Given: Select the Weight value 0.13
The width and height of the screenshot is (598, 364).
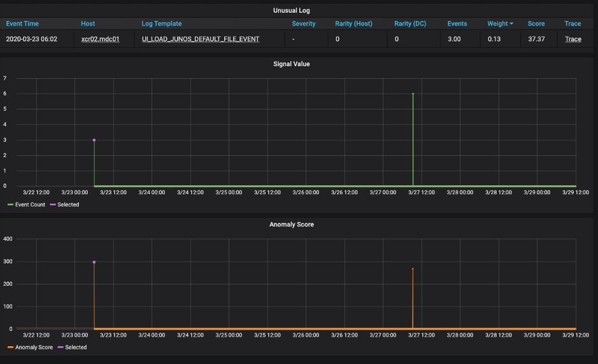Looking at the screenshot, I should (494, 39).
